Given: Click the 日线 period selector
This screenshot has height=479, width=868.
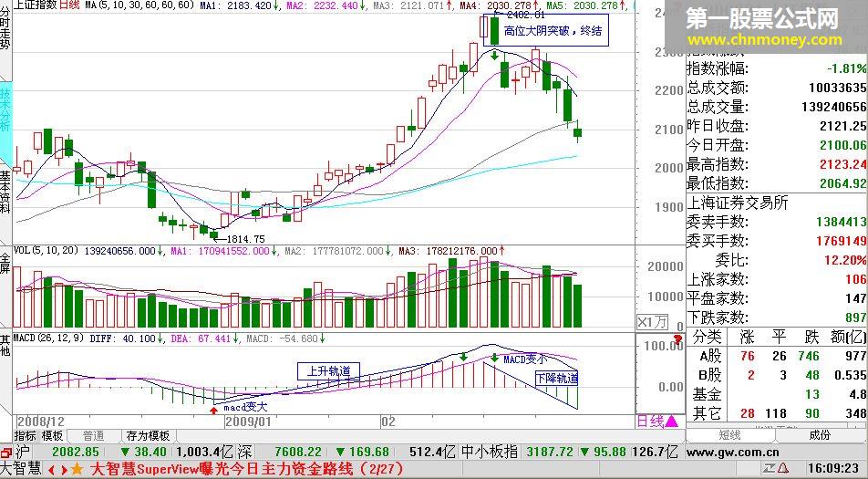Looking at the screenshot, I should [650, 422].
